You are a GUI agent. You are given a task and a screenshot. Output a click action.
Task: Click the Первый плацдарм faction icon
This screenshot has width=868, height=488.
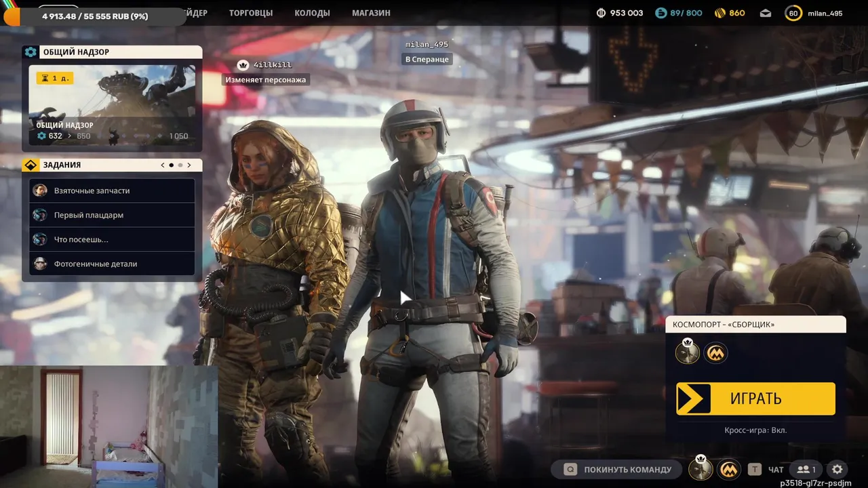pos(40,215)
